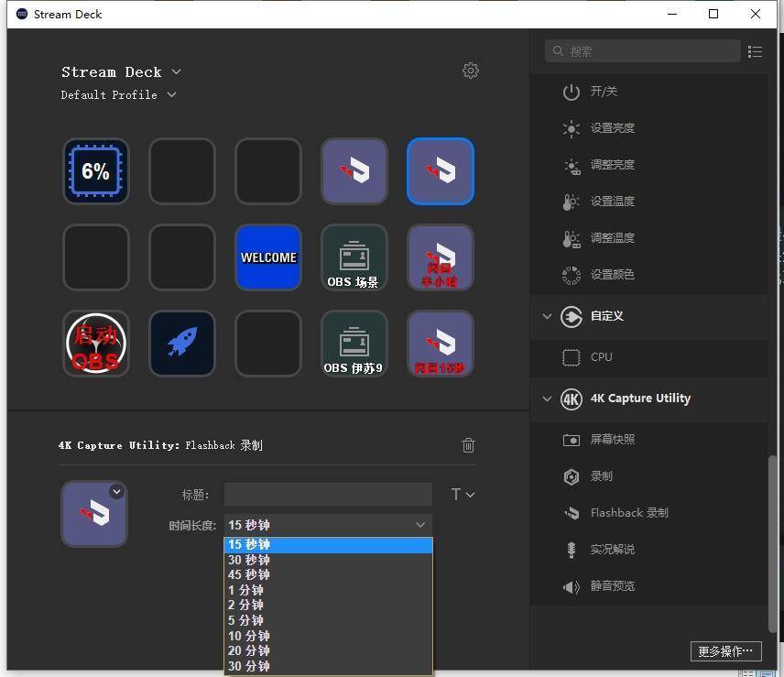The height and width of the screenshot is (677, 784).
Task: Select 45 秒钟 from the duration list
Action: [x=328, y=575]
